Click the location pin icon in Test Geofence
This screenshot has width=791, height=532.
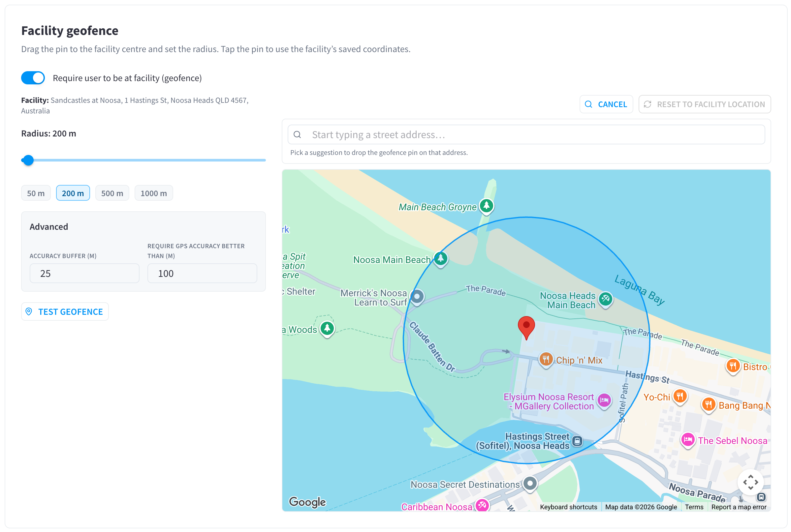coord(29,311)
